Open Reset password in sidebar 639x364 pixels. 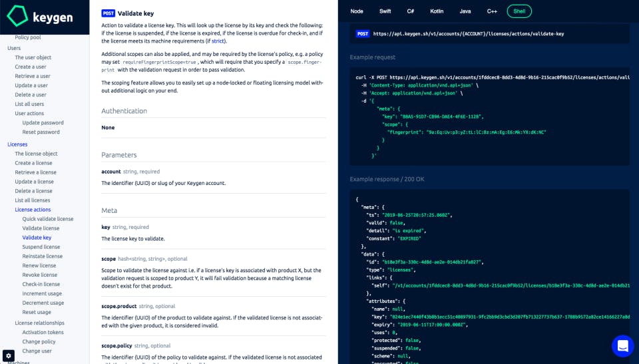tap(41, 132)
